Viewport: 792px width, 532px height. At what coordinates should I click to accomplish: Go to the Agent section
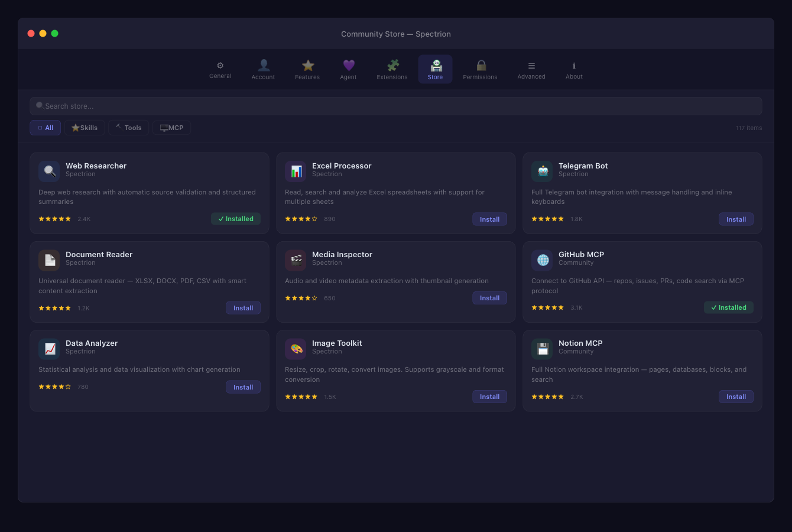(348, 69)
